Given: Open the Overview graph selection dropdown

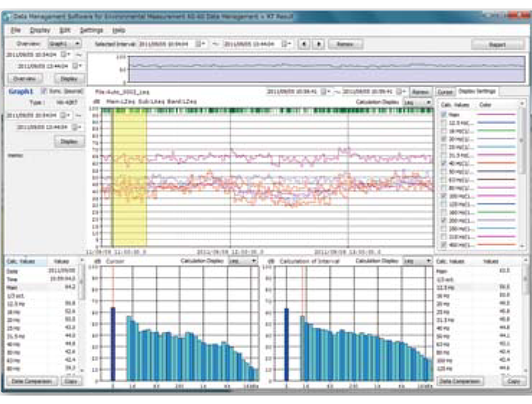Looking at the screenshot, I should tap(65, 44).
